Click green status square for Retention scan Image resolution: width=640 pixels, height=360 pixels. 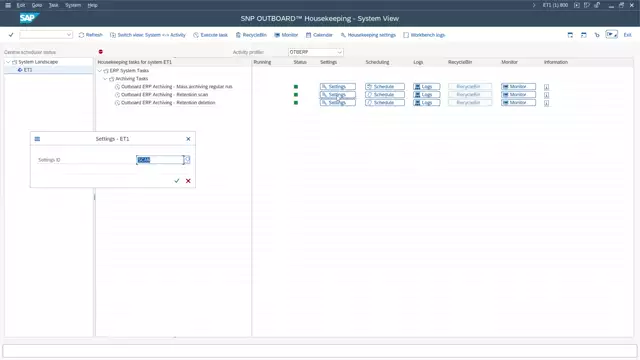(296, 95)
